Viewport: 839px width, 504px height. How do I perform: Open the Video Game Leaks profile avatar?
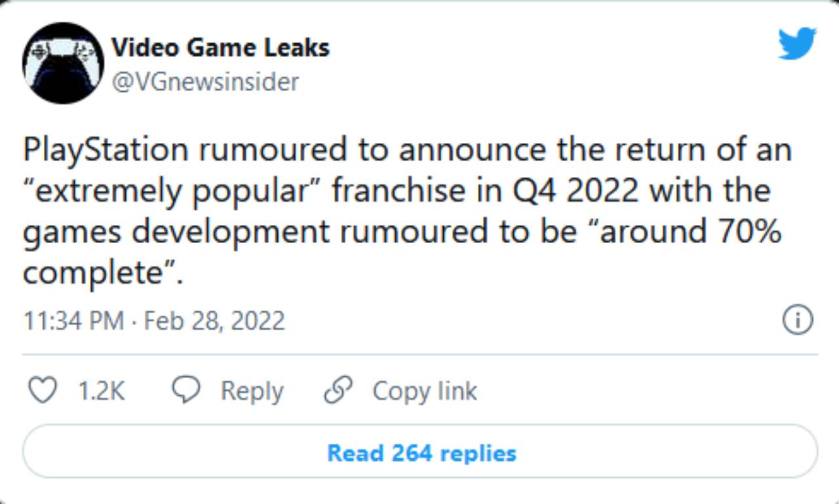[63, 63]
